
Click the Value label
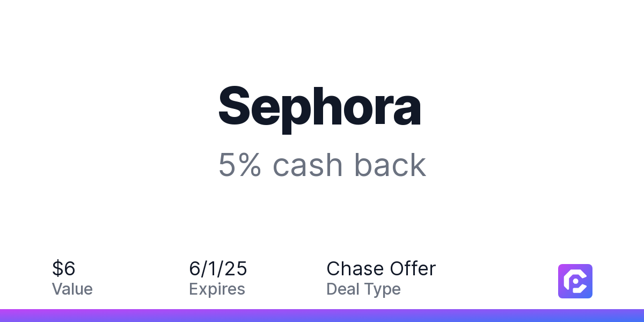72,289
